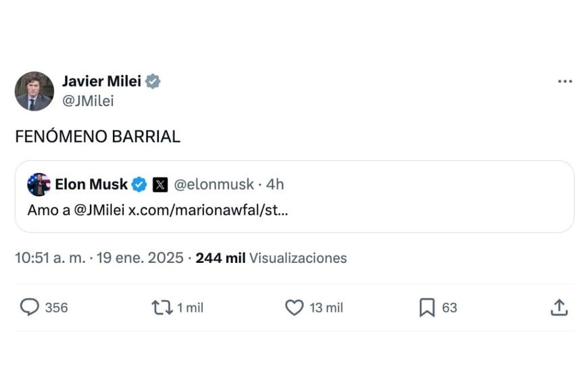Open the reply speech bubble icon

(30, 308)
